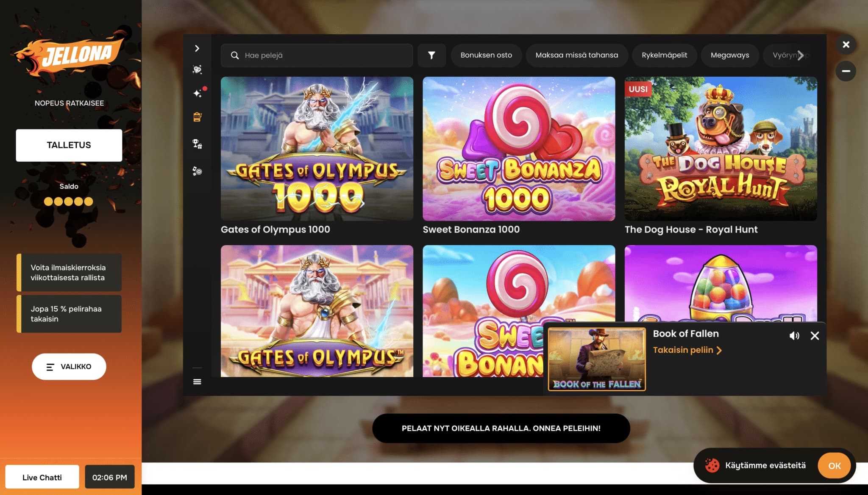Open the casino chips sidebar icon
The width and height of the screenshot is (868, 495).
click(x=197, y=171)
